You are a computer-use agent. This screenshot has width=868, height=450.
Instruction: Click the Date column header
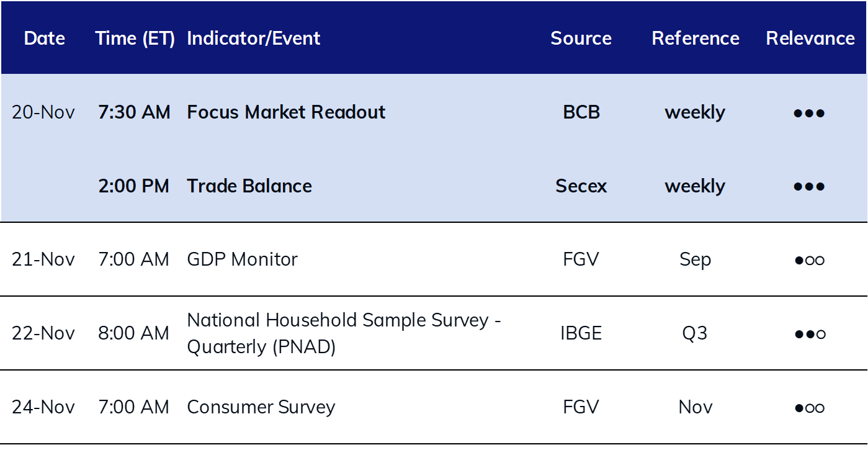44,38
